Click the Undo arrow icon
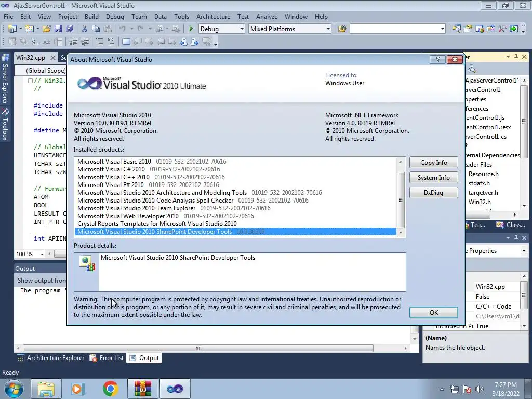The height and width of the screenshot is (399, 532). pos(123,29)
